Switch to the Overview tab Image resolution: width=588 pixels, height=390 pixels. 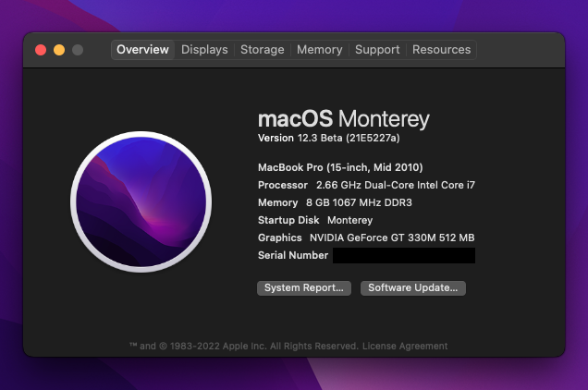click(x=142, y=50)
